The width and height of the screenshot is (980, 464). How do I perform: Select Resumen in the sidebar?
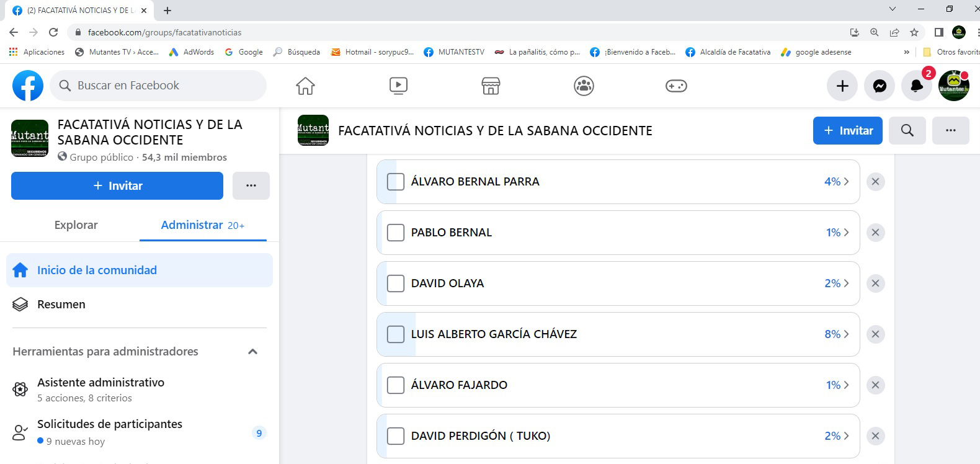61,305
